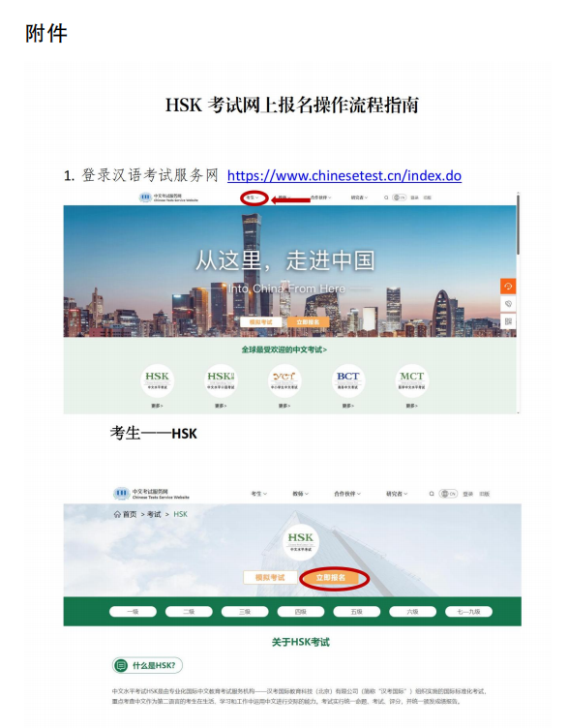Expand the 教师 dropdown in lower navbar
The height and width of the screenshot is (728, 568).
click(300, 494)
